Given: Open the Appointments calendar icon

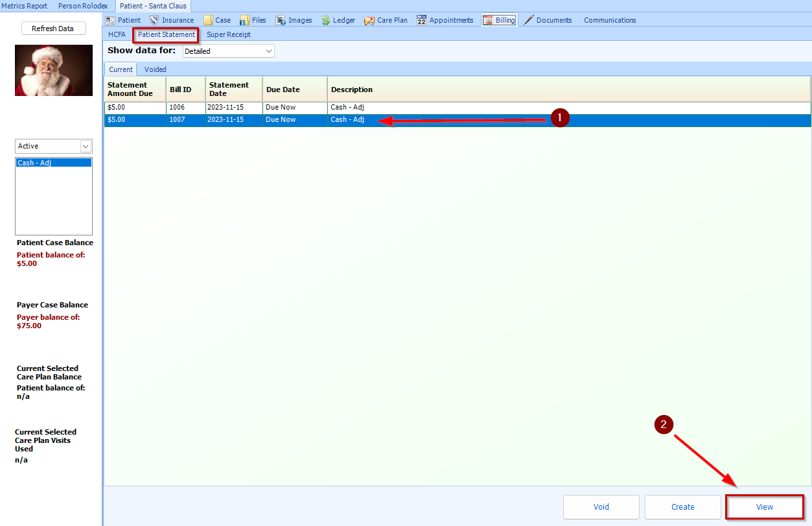Looking at the screenshot, I should pos(421,20).
